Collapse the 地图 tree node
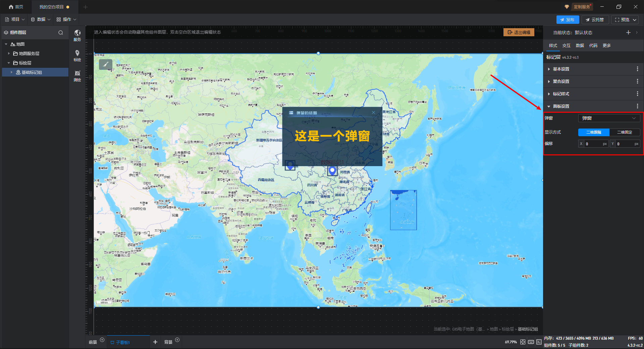Viewport: 644px width, 349px height. 6,44
